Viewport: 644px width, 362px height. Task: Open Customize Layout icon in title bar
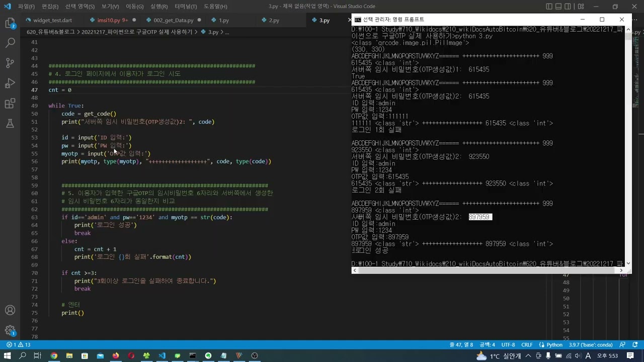click(x=581, y=7)
